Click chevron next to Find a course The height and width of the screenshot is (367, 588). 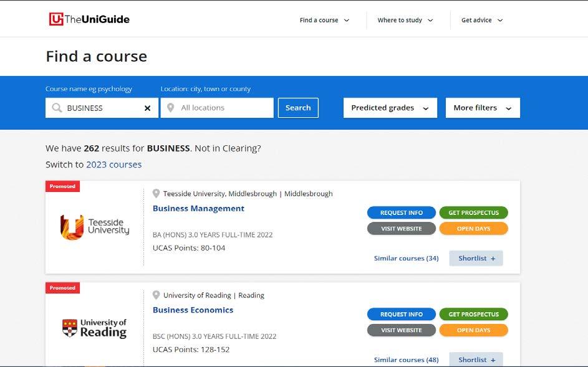point(347,21)
